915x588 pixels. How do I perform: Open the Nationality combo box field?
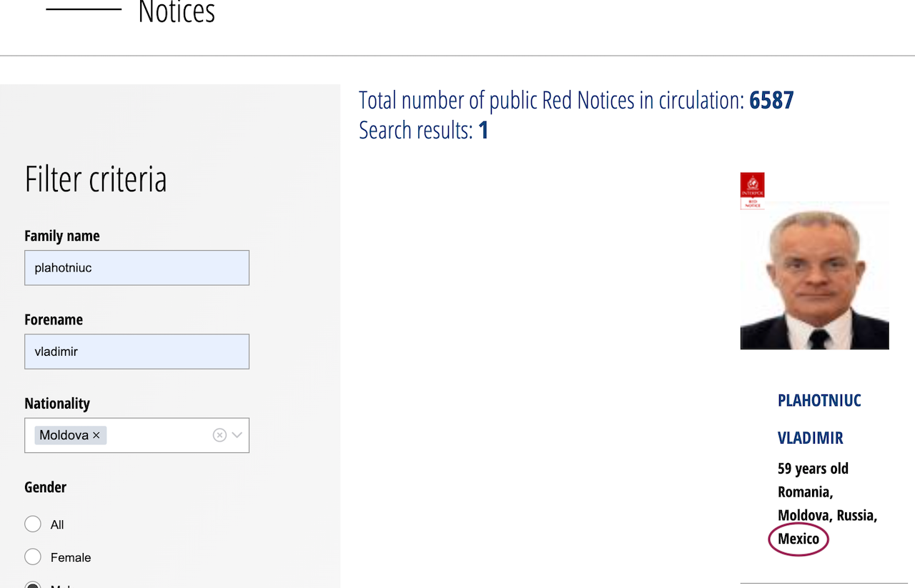tap(157, 435)
